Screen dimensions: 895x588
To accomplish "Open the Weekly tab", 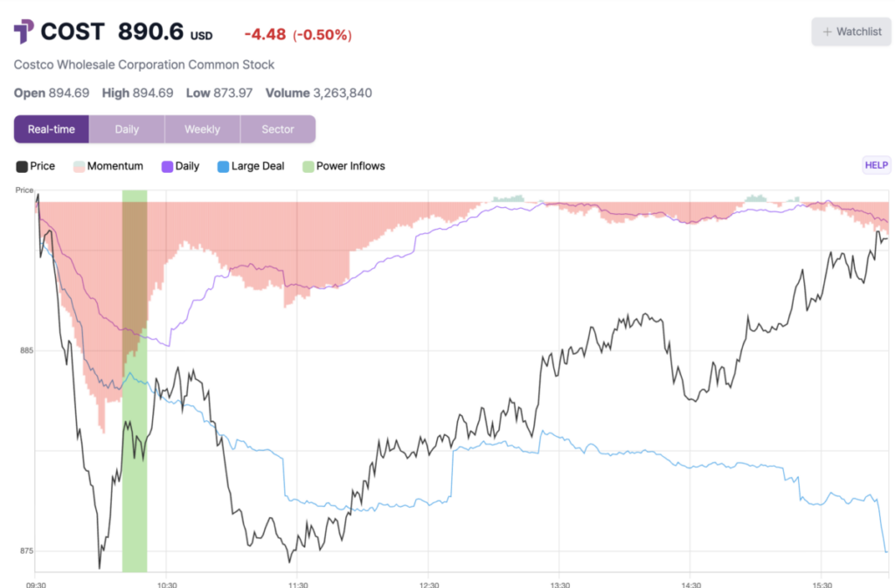I will [202, 129].
